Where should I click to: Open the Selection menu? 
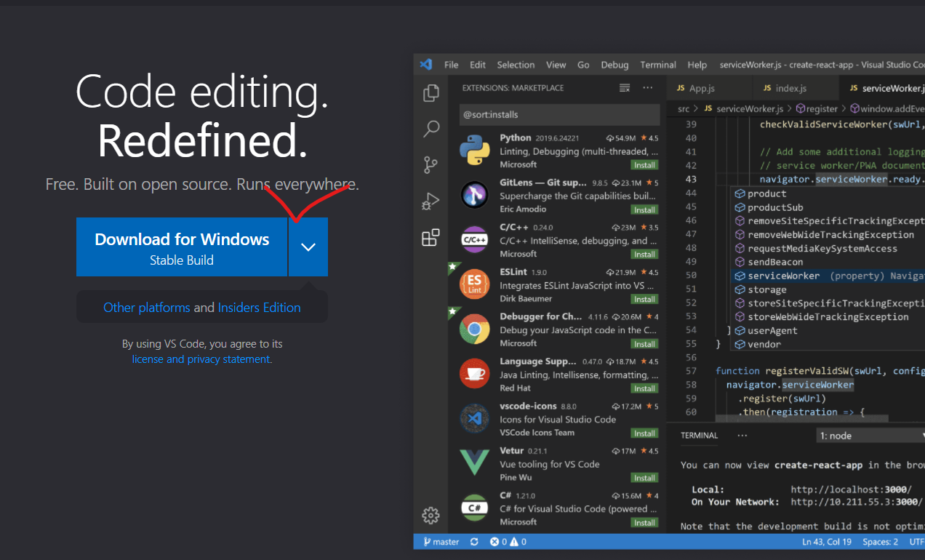click(516, 65)
